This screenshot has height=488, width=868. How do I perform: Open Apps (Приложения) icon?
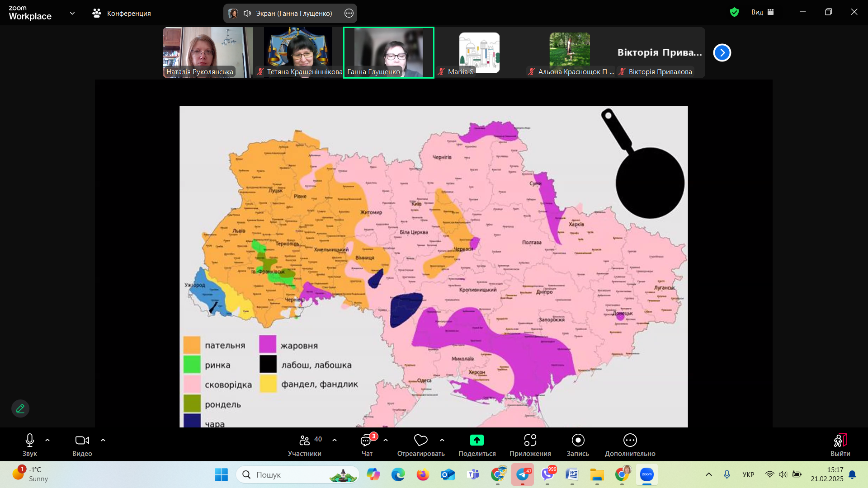pos(530,441)
